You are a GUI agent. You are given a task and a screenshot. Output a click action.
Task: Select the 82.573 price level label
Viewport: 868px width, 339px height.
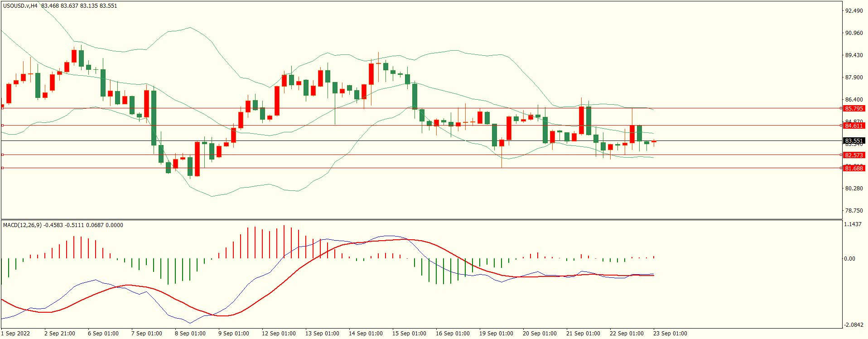point(854,155)
